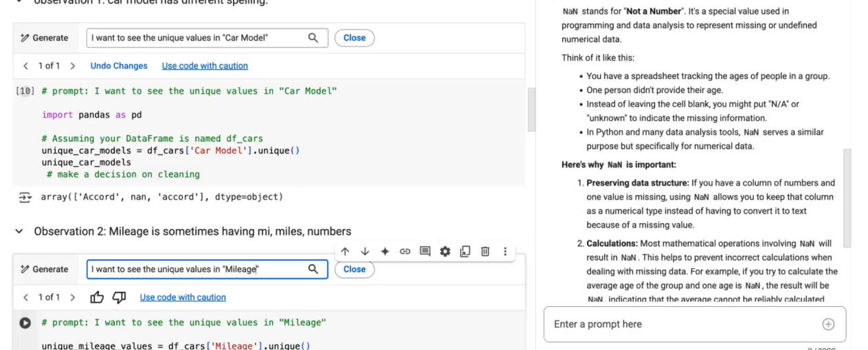
Task: Open the cell's three-dot more options menu
Action: click(x=505, y=252)
